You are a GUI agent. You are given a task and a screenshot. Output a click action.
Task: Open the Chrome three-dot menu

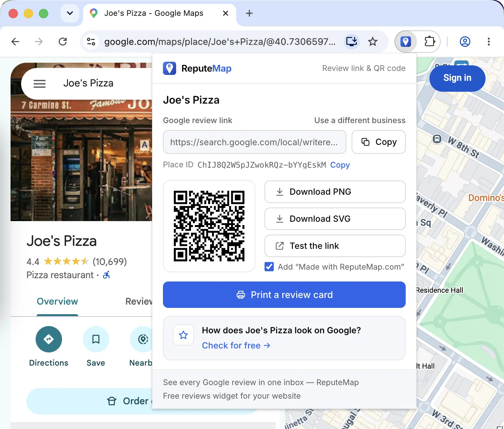click(489, 42)
